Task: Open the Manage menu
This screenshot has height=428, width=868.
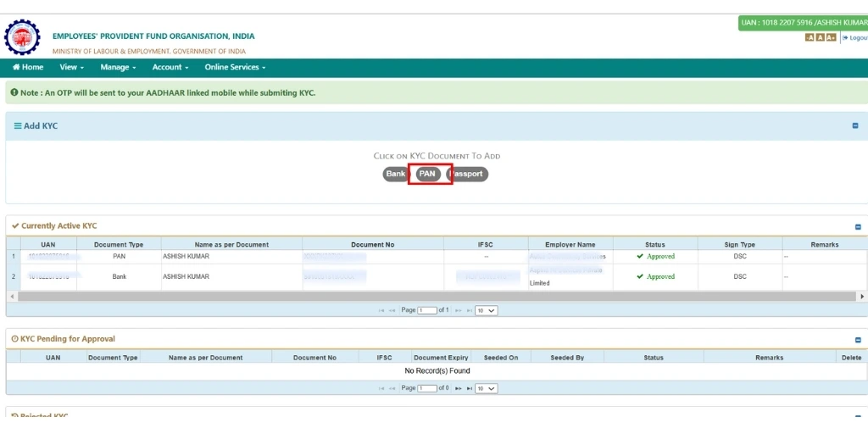Action: (x=118, y=67)
